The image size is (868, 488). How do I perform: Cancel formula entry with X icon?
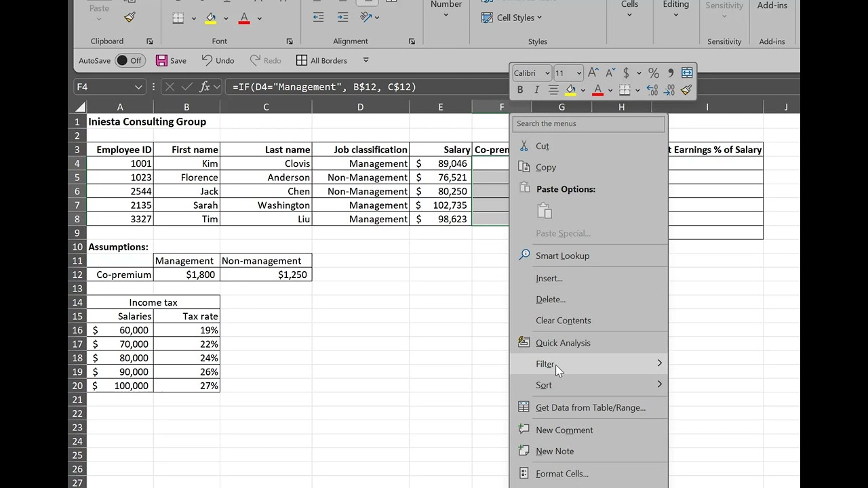click(x=170, y=87)
